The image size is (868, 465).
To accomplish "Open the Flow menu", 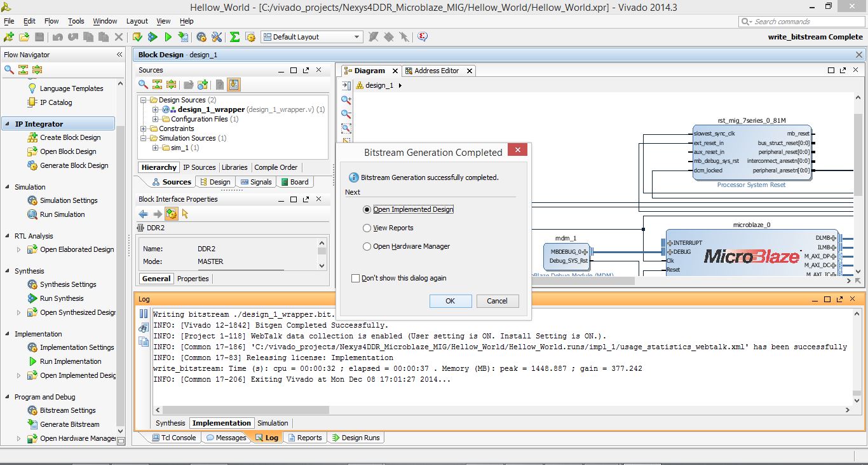I will coord(51,21).
